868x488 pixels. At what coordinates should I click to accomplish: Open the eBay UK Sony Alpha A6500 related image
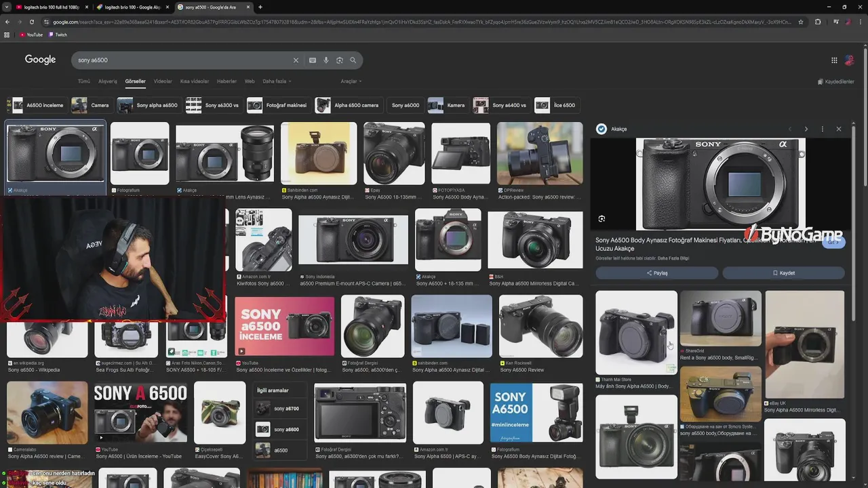coord(805,344)
